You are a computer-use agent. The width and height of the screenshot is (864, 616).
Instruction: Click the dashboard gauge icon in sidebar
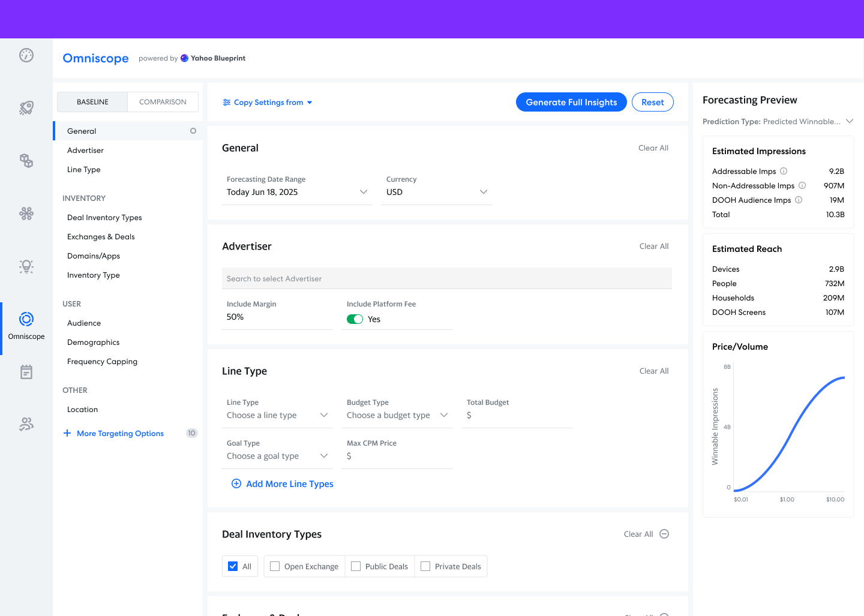[x=26, y=55]
